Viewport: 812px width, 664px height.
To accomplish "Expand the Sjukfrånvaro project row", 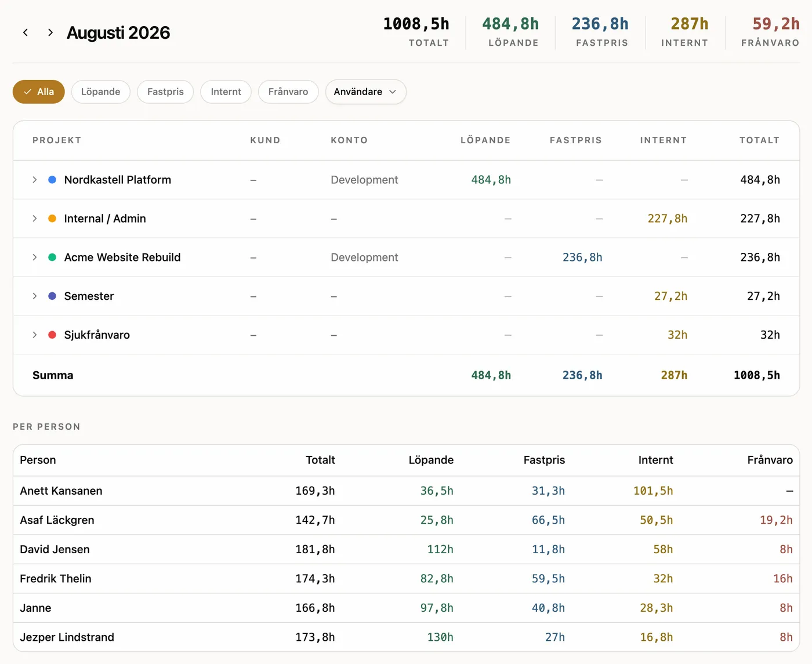I will pyautogui.click(x=35, y=335).
